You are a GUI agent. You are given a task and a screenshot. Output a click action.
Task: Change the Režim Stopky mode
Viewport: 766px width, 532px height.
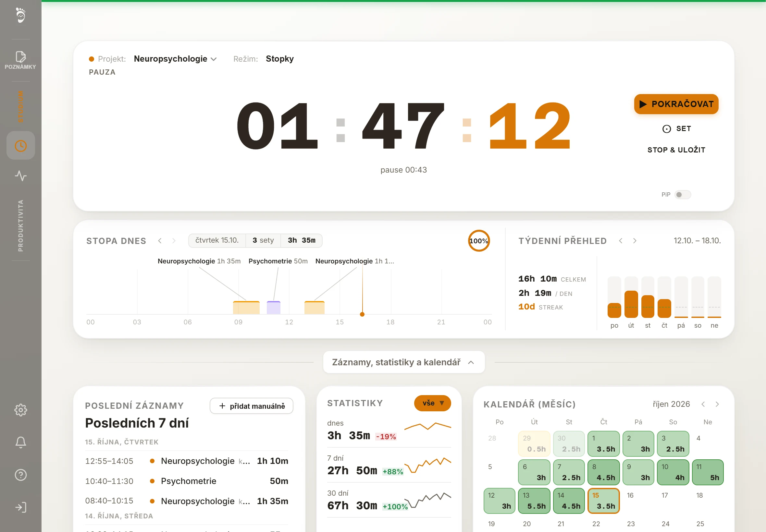click(x=279, y=59)
